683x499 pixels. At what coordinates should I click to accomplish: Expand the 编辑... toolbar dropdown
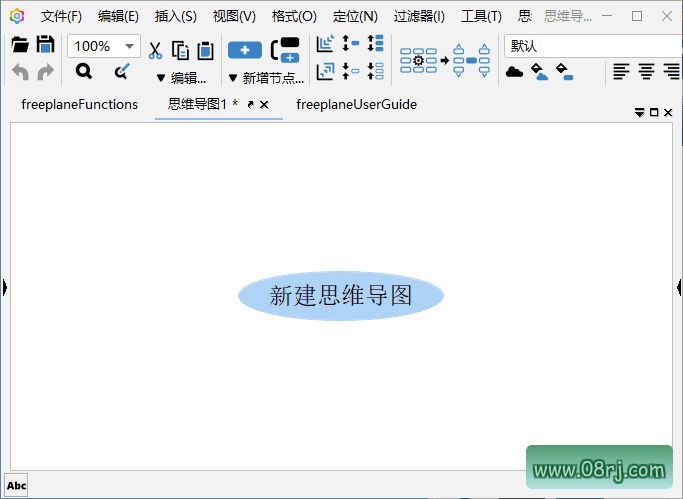tap(181, 78)
